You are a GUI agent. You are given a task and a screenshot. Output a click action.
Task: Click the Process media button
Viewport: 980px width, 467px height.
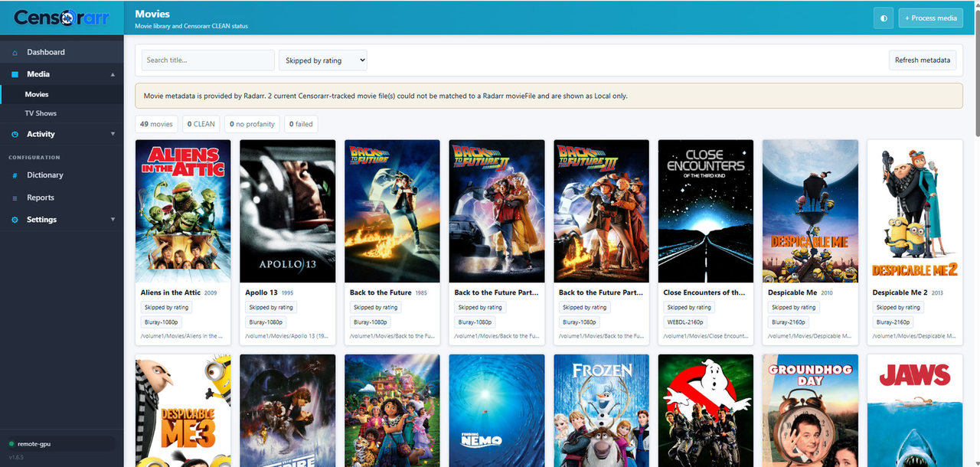(930, 18)
